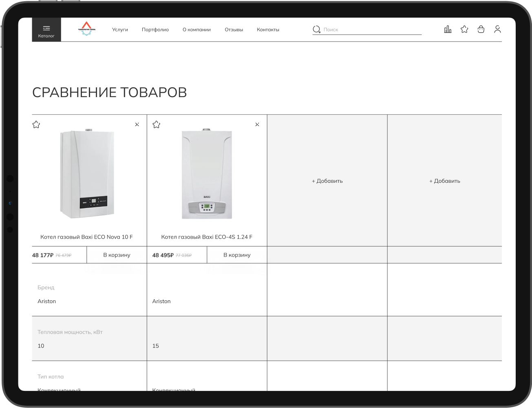532x408 pixels.
Task: Open the comparison bar-chart icon in the header
Action: [448, 29]
